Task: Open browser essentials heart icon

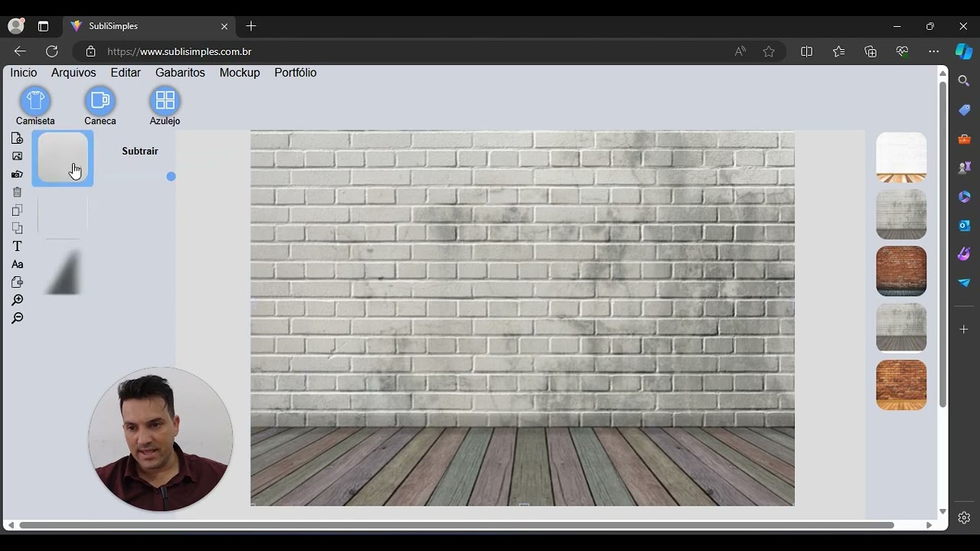Action: click(902, 51)
